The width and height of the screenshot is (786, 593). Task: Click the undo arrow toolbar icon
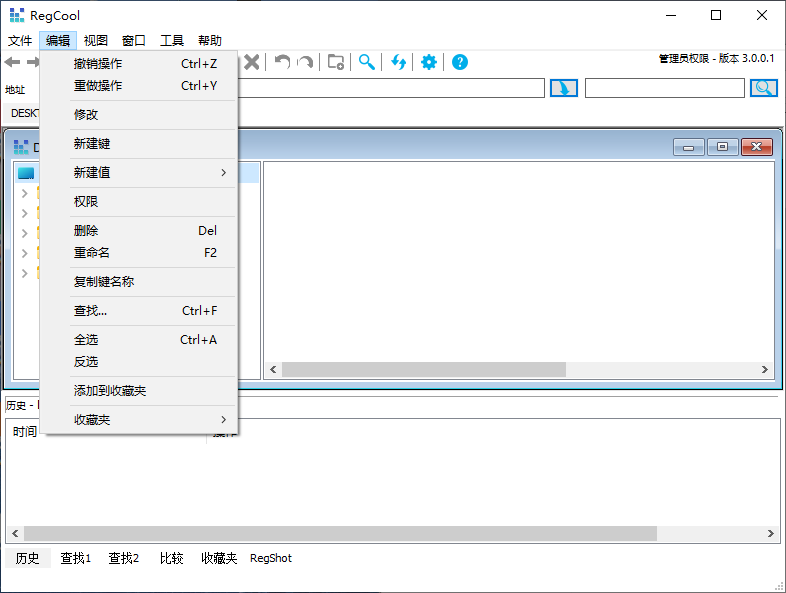point(282,62)
